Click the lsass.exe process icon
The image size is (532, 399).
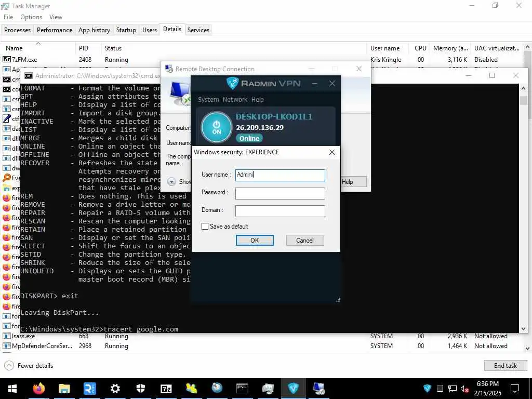click(x=6, y=336)
